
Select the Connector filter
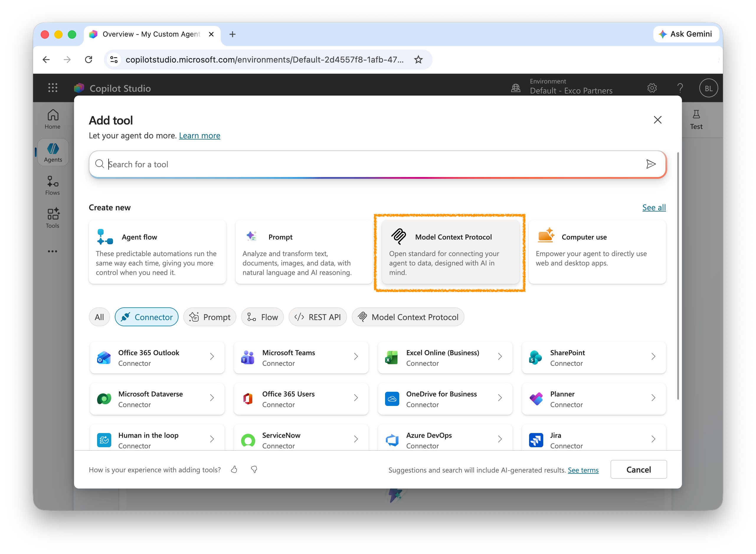147,317
